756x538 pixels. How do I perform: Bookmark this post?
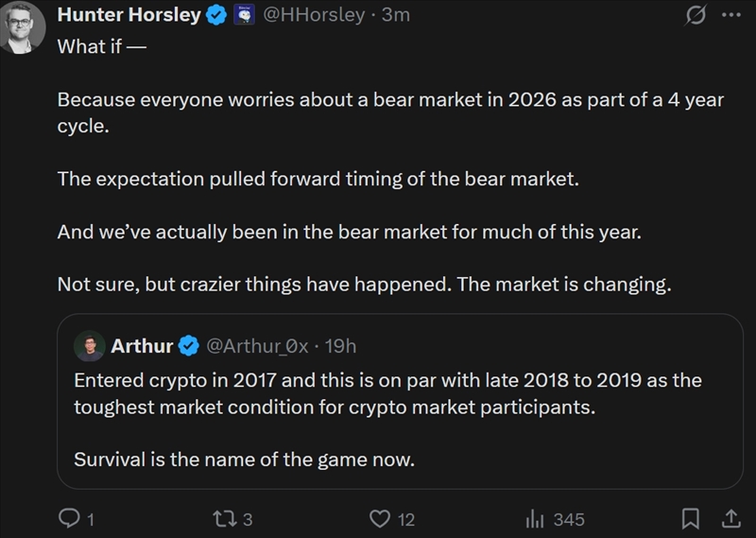(692, 518)
